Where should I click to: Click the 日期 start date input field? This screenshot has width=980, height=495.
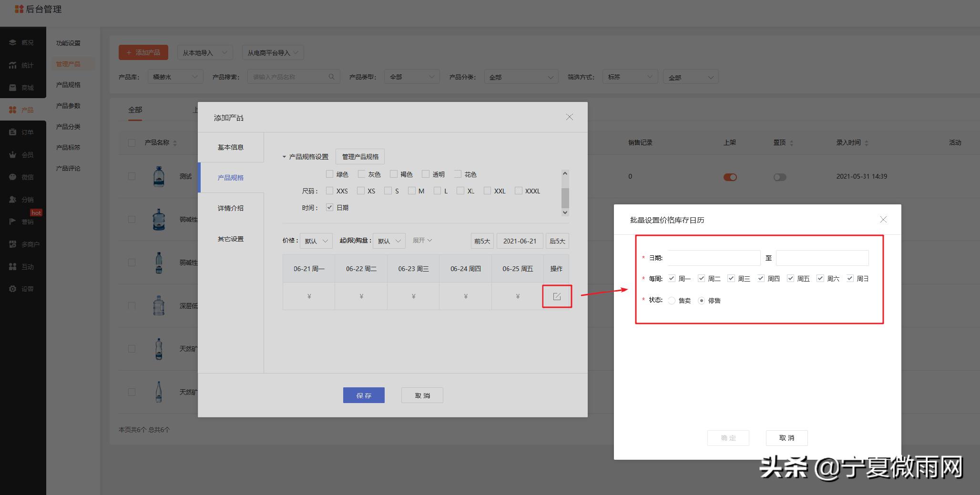pos(714,258)
